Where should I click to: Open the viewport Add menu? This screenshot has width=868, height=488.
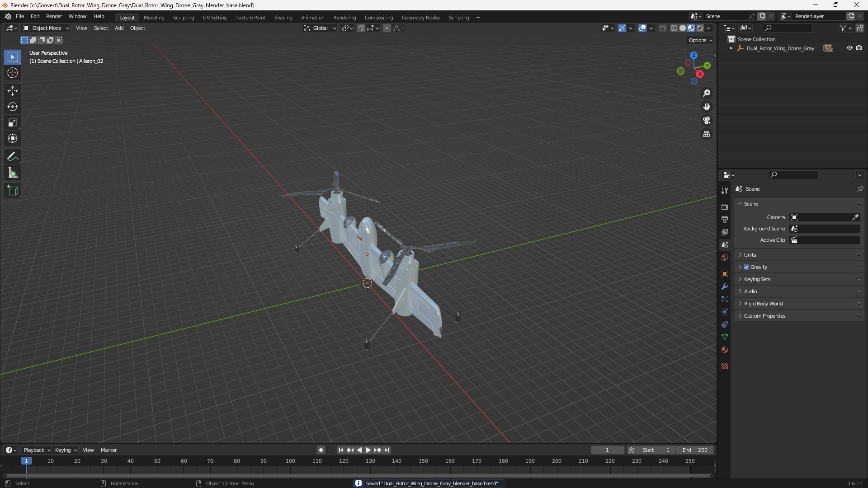click(x=119, y=28)
